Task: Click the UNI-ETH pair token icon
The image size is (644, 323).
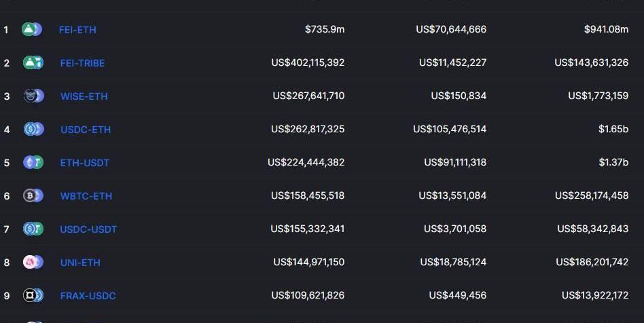Action: pos(33,262)
